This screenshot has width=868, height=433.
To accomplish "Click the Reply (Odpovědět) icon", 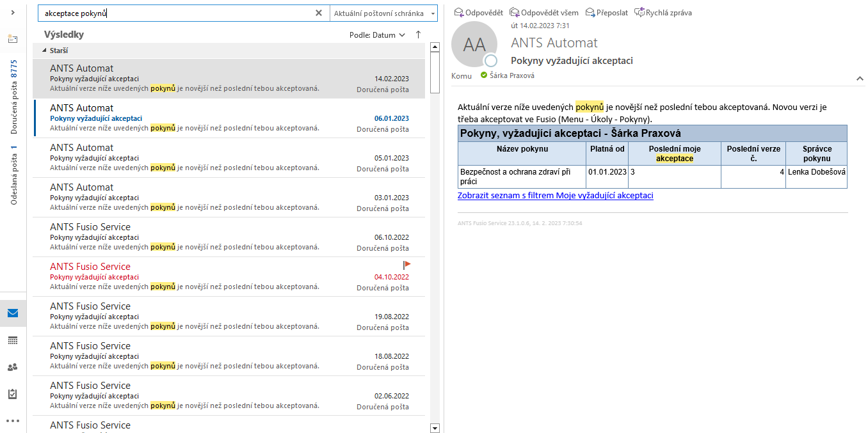I will tap(458, 13).
